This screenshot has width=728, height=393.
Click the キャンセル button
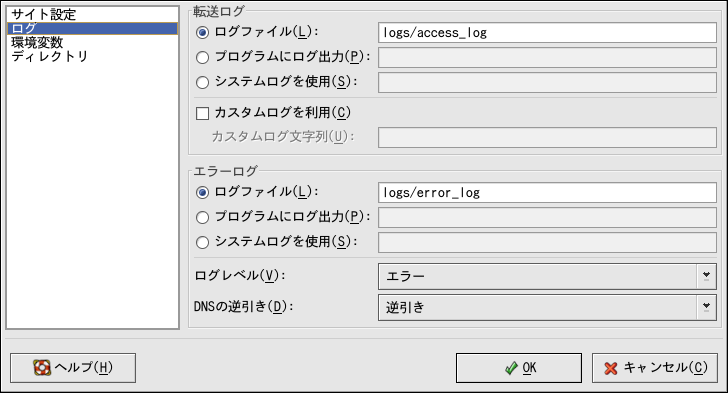(x=655, y=368)
